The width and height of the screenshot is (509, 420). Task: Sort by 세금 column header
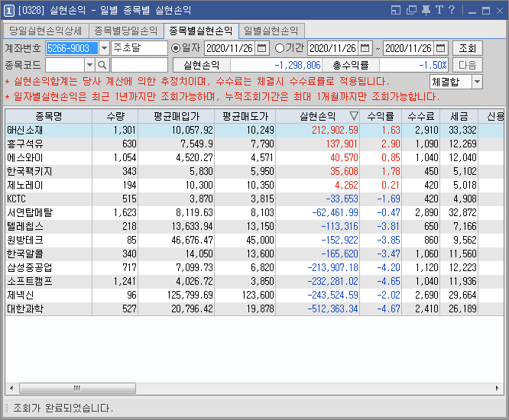click(459, 116)
